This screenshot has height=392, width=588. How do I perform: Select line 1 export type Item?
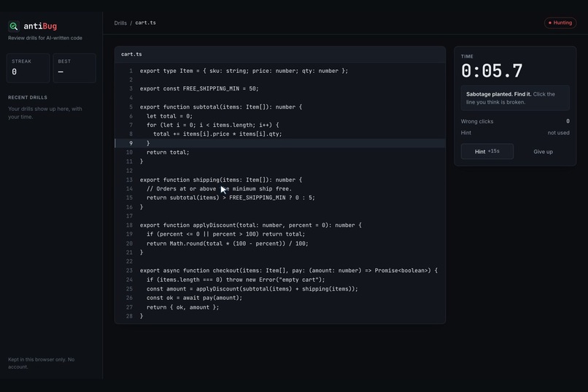click(279, 71)
